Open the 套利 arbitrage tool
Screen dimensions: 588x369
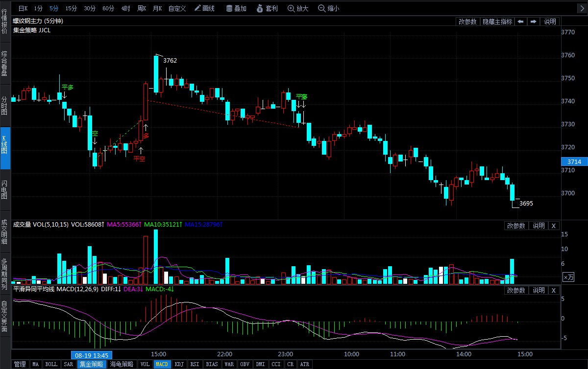point(268,8)
